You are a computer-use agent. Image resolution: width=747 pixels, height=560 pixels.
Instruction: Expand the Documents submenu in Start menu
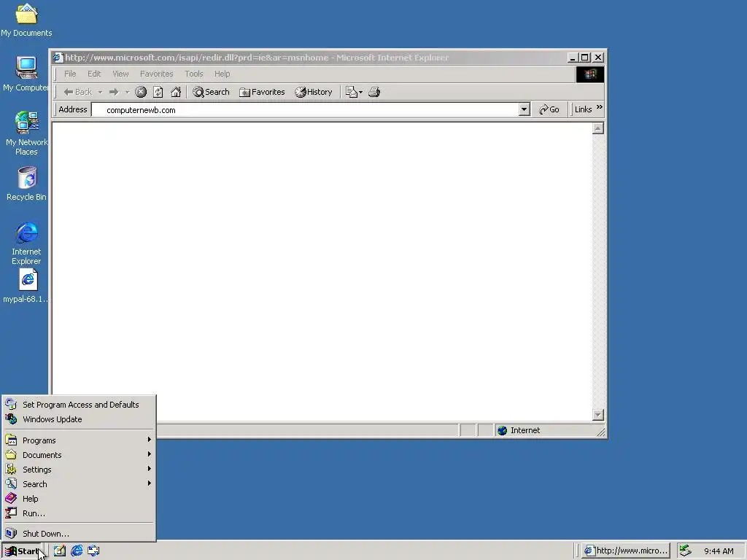click(x=79, y=455)
